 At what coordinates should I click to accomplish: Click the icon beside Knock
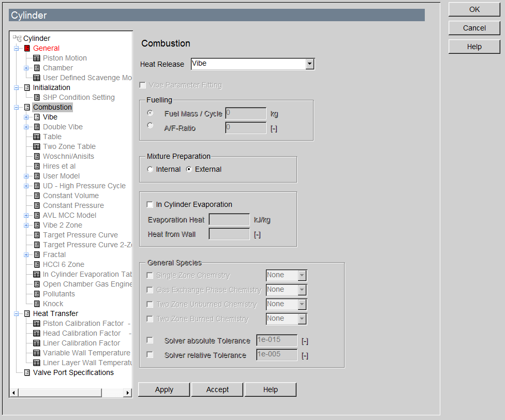[x=37, y=304]
